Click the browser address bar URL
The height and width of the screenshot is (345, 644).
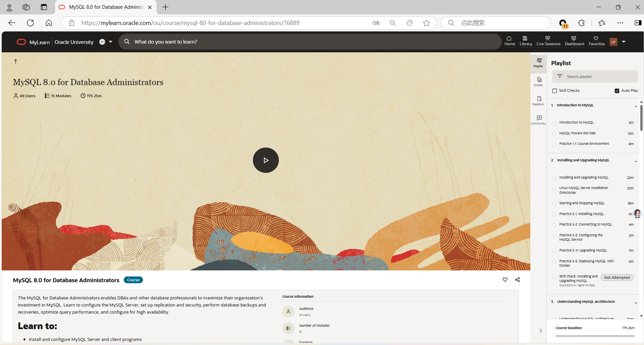click(190, 23)
